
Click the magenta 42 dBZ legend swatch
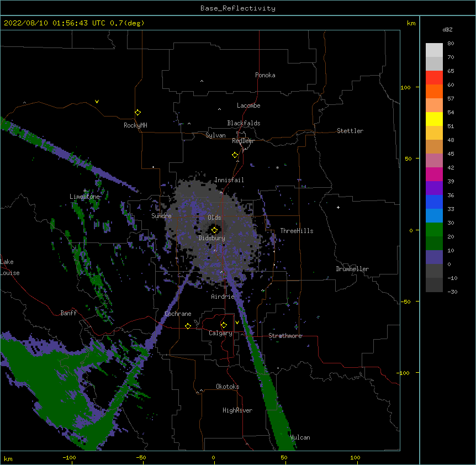tap(434, 174)
